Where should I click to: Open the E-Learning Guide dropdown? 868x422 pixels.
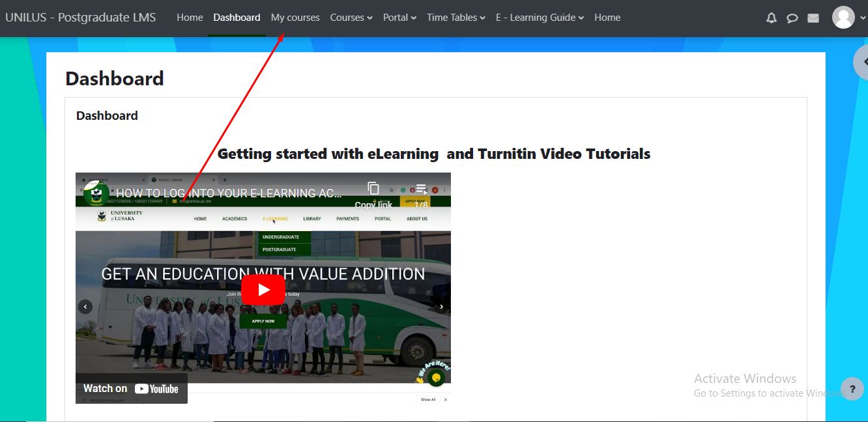click(x=540, y=18)
